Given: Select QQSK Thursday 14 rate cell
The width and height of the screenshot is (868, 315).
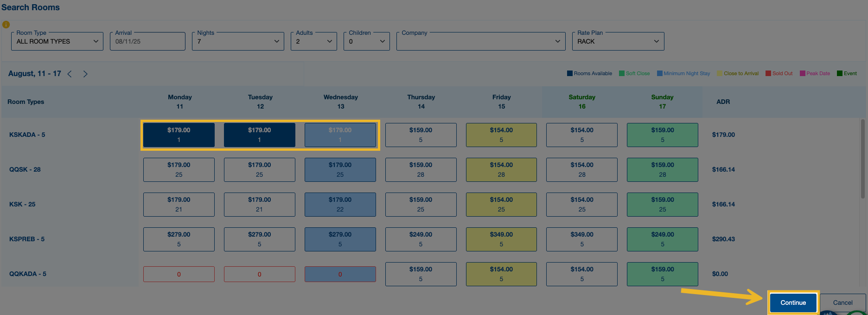Looking at the screenshot, I should pos(421,170).
